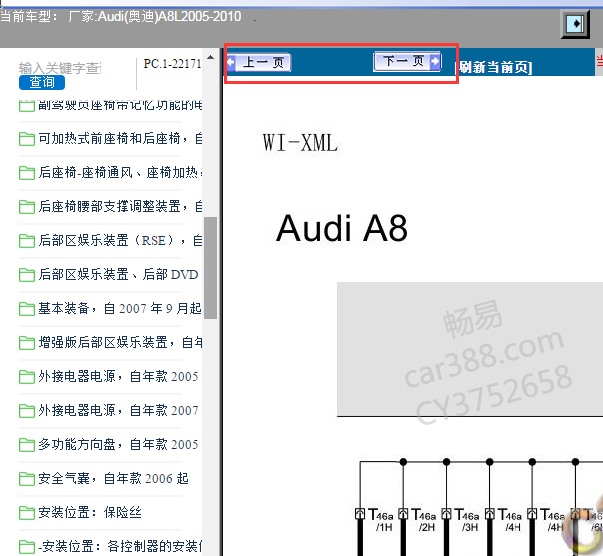
Task: Click folder icon beside 外接电器电源 2007
Action: (27, 411)
